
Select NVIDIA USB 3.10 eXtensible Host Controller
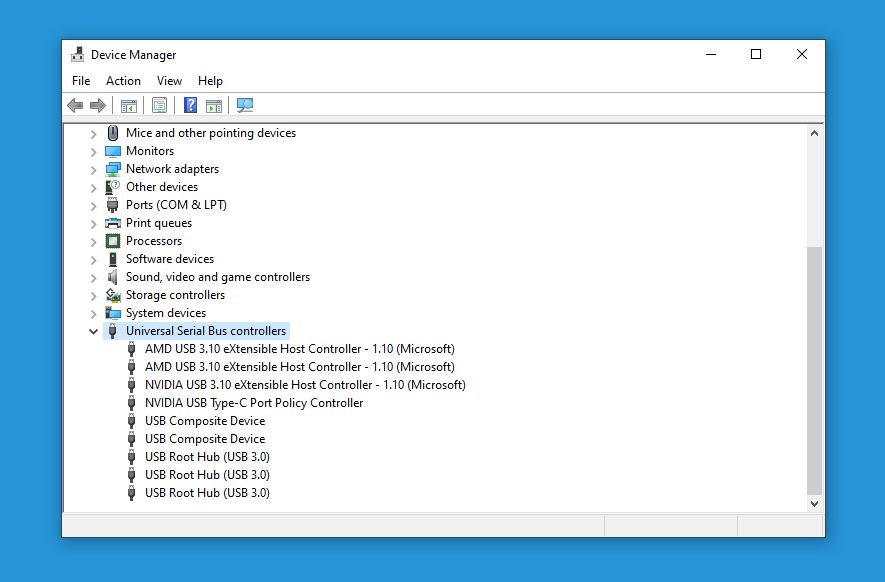305,385
